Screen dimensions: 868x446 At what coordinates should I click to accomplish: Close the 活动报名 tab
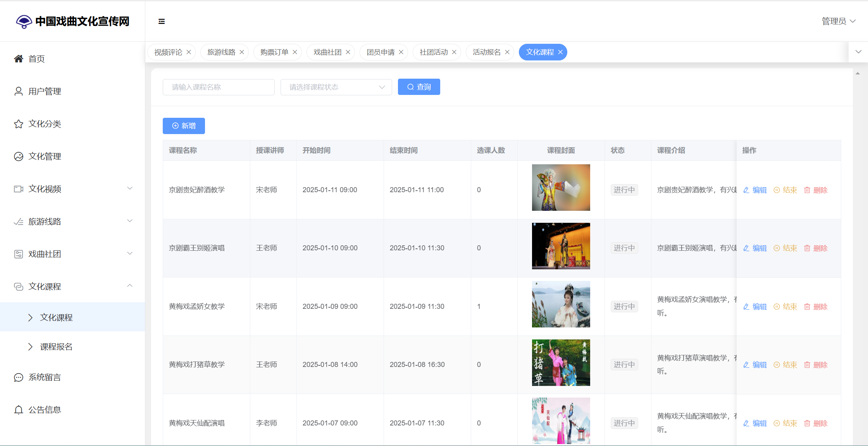[507, 52]
